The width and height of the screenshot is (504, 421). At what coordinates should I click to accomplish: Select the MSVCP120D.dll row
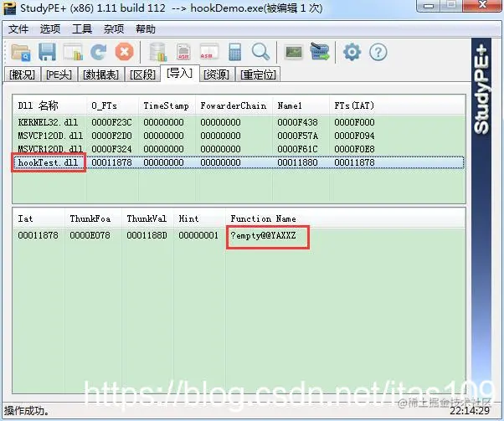239,136
